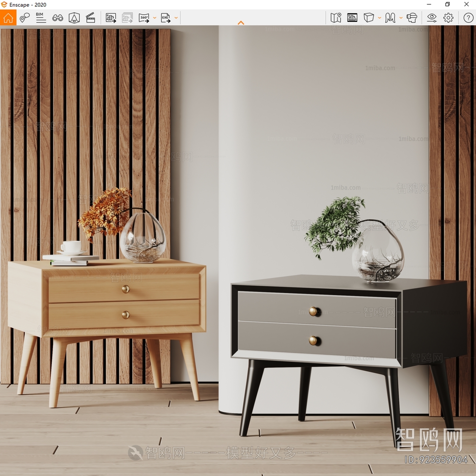476x476 pixels.
Task: Minimize the Enscape window
Action: pos(429,4)
